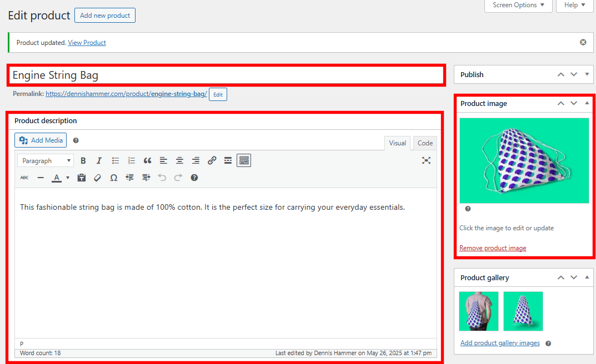
Task: Insert a numbered list
Action: 131,160
